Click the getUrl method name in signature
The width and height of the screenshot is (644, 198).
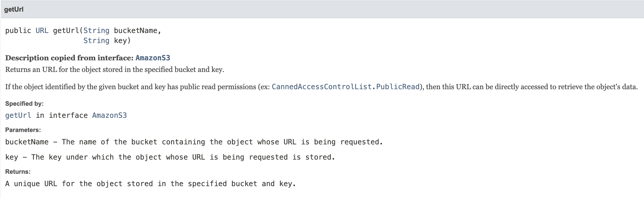(66, 31)
